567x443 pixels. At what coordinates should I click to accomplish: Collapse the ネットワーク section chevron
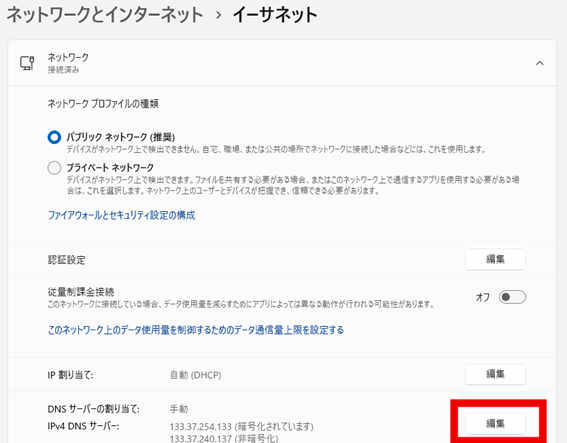(540, 63)
